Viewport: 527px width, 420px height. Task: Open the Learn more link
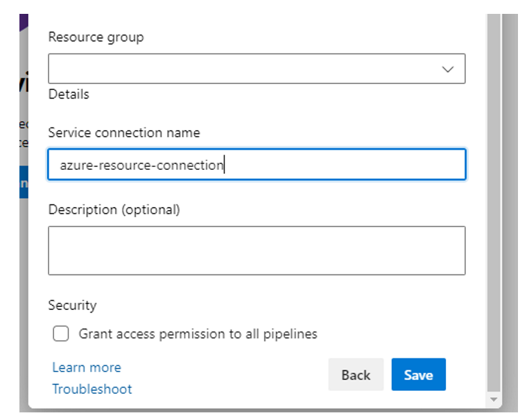click(87, 367)
